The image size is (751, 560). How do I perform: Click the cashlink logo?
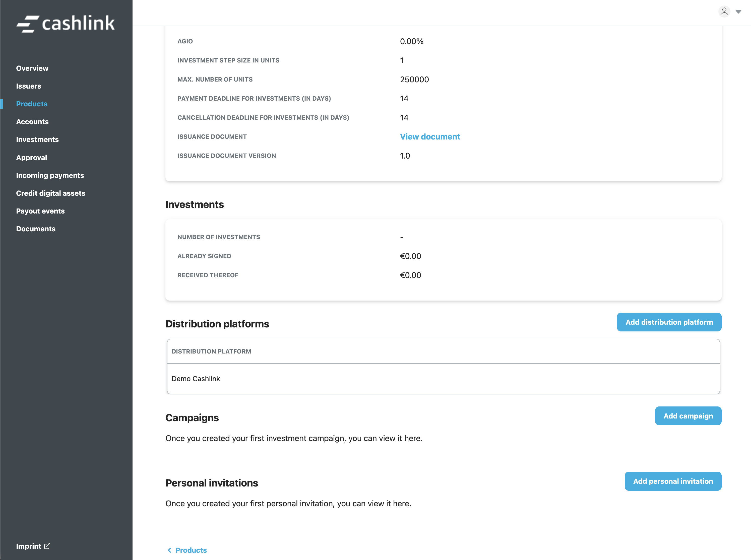coord(66,23)
